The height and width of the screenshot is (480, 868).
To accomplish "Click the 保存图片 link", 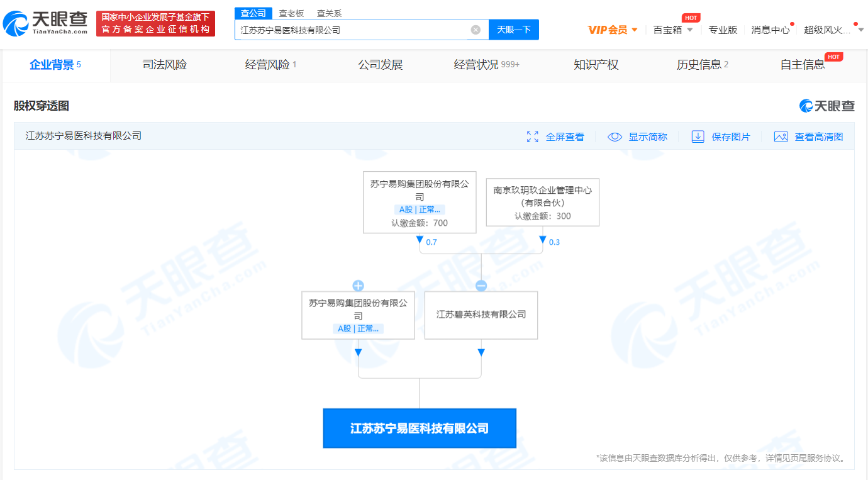I will tap(731, 137).
